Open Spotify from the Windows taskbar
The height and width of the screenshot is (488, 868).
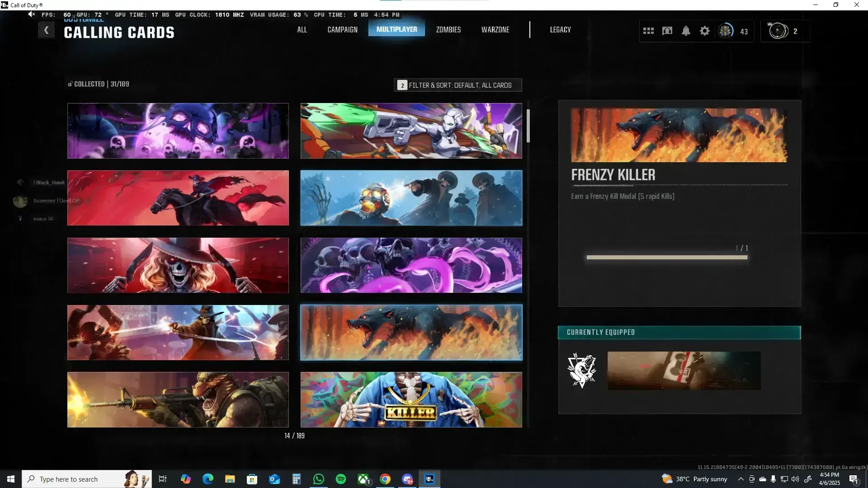341,479
